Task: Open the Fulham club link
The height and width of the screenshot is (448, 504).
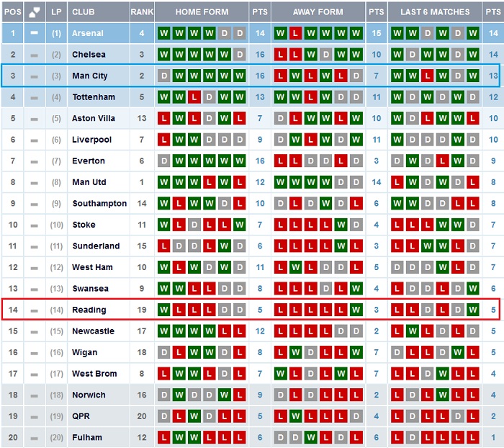Action: coord(87,437)
